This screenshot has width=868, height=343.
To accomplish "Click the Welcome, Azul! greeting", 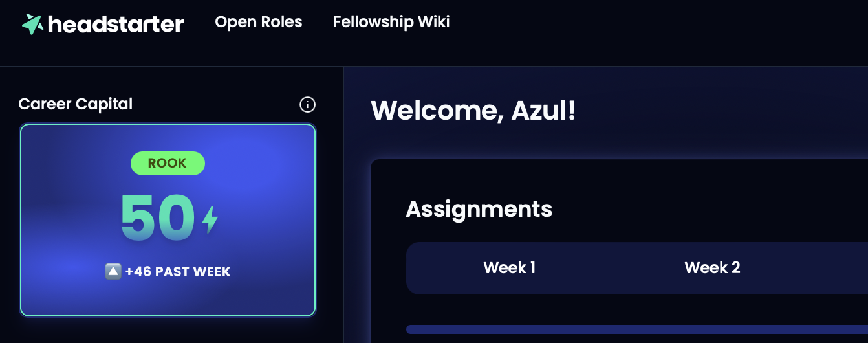I will tap(473, 111).
